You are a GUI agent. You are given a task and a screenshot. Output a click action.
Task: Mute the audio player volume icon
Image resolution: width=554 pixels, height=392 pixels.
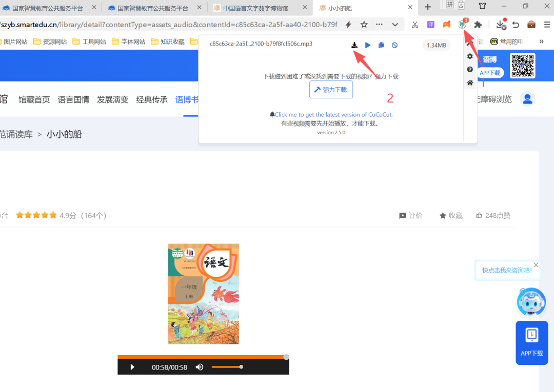[200, 367]
